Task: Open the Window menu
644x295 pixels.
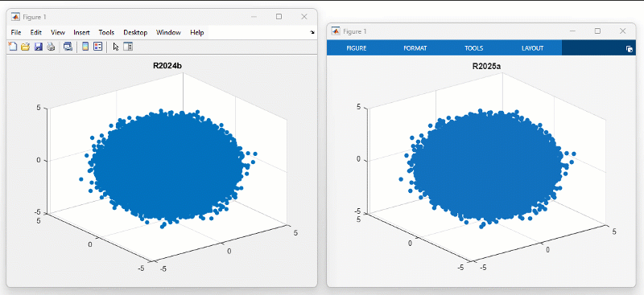Action: pyautogui.click(x=168, y=32)
